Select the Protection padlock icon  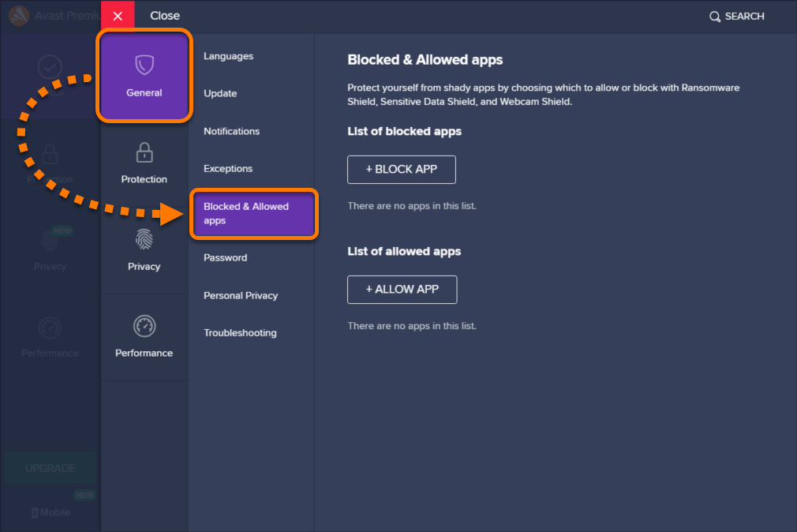click(144, 152)
